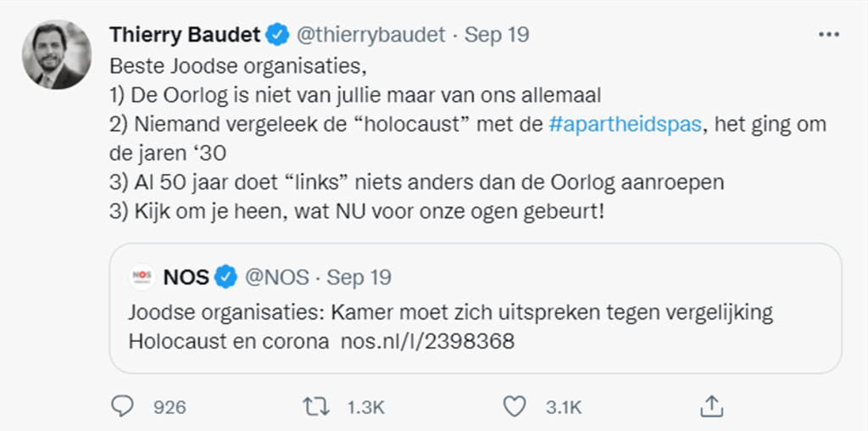Click the retweet arrows icon
868x431 pixels.
[x=319, y=407]
